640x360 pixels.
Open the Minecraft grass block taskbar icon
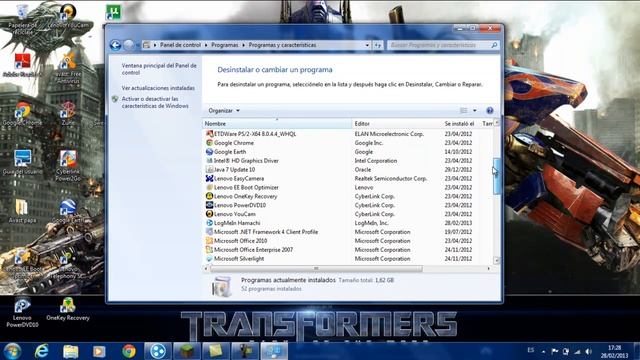coord(187,351)
